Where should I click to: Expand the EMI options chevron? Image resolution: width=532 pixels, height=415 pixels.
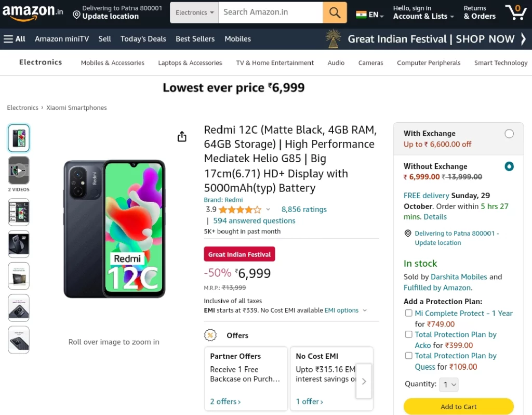click(x=365, y=310)
